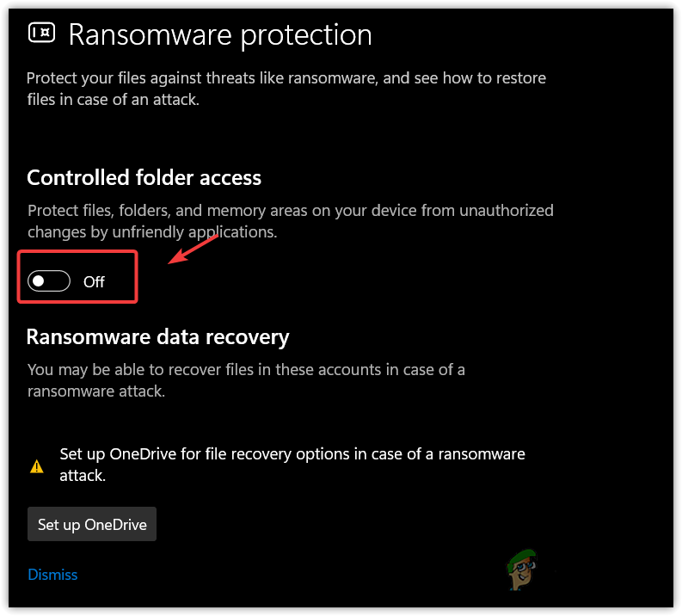682x616 pixels.
Task: Click the white knob of the toggle switch
Action: [38, 281]
